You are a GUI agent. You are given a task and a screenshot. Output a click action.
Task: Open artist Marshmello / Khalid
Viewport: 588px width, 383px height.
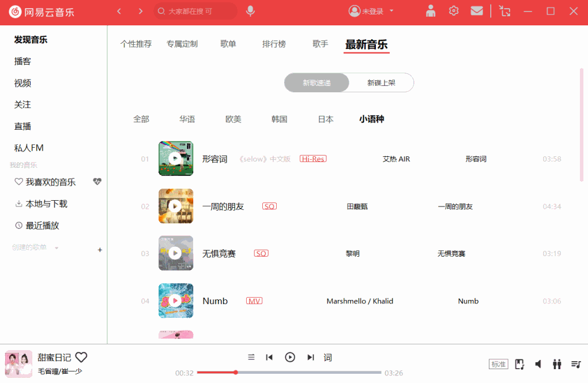pyautogui.click(x=360, y=301)
